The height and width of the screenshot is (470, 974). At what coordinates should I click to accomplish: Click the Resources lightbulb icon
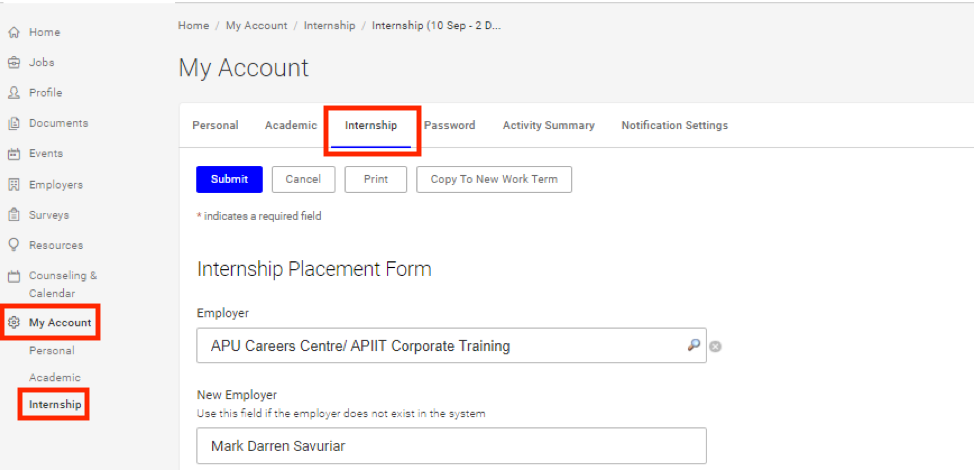(14, 245)
